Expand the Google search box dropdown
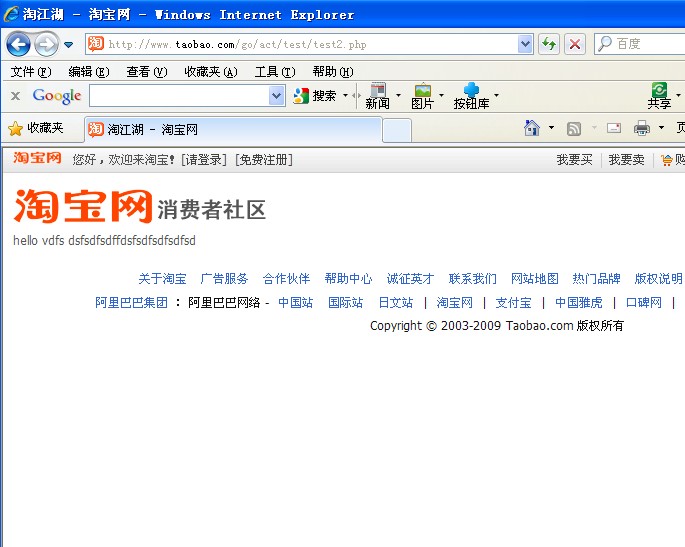Viewport: 685px width, 547px height. pos(276,95)
